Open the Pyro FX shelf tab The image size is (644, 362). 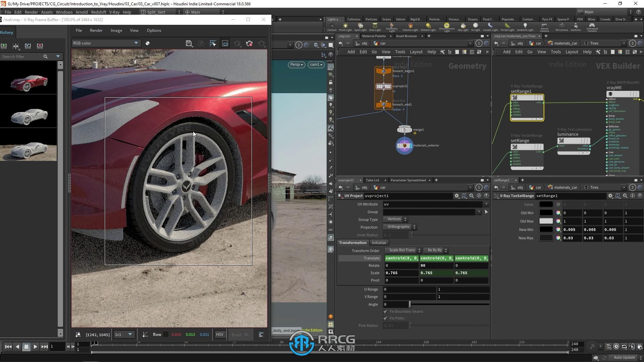pyautogui.click(x=547, y=19)
